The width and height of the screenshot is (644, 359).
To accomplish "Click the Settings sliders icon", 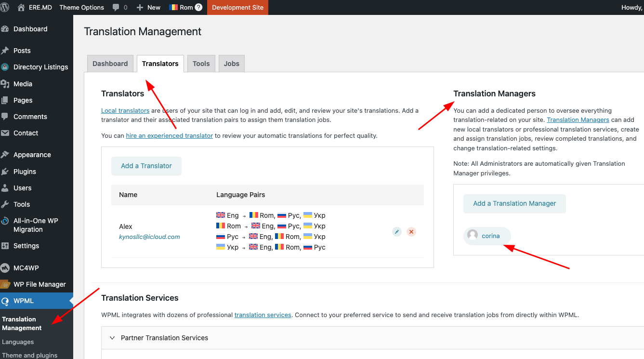I will (x=5, y=246).
